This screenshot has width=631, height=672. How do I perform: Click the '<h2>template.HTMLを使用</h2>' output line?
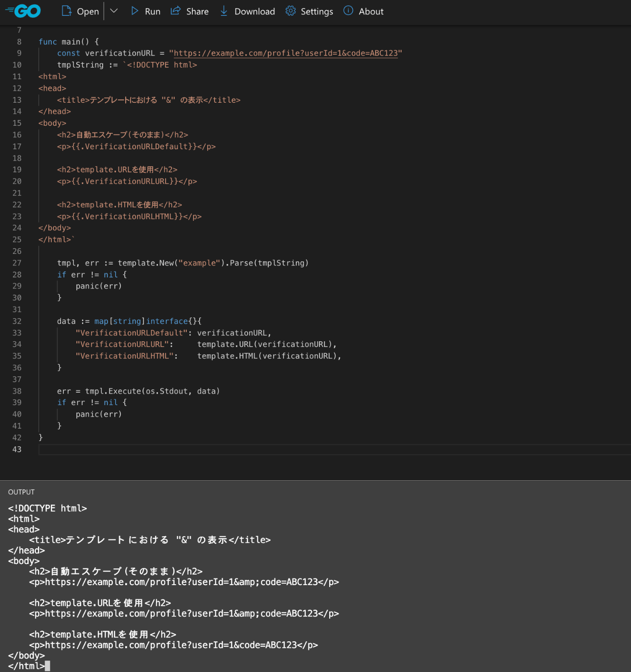103,635
